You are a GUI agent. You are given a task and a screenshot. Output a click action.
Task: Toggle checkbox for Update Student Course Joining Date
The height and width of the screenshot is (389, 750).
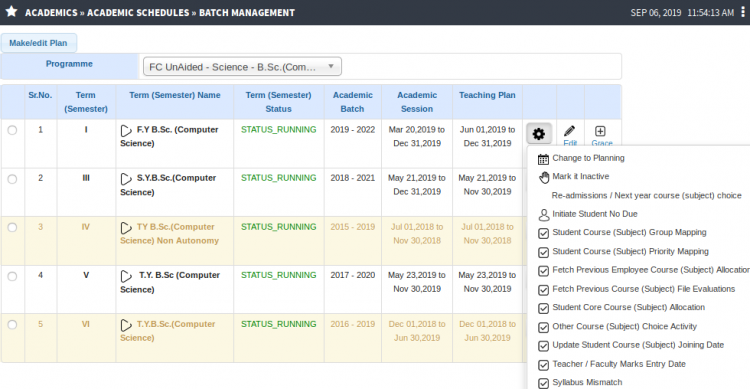point(543,346)
